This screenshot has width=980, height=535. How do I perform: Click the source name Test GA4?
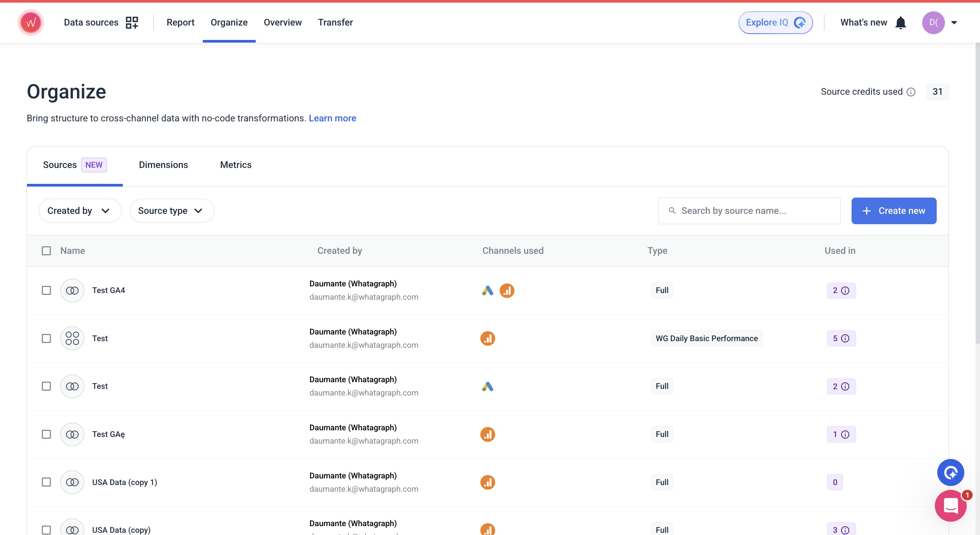[108, 290]
